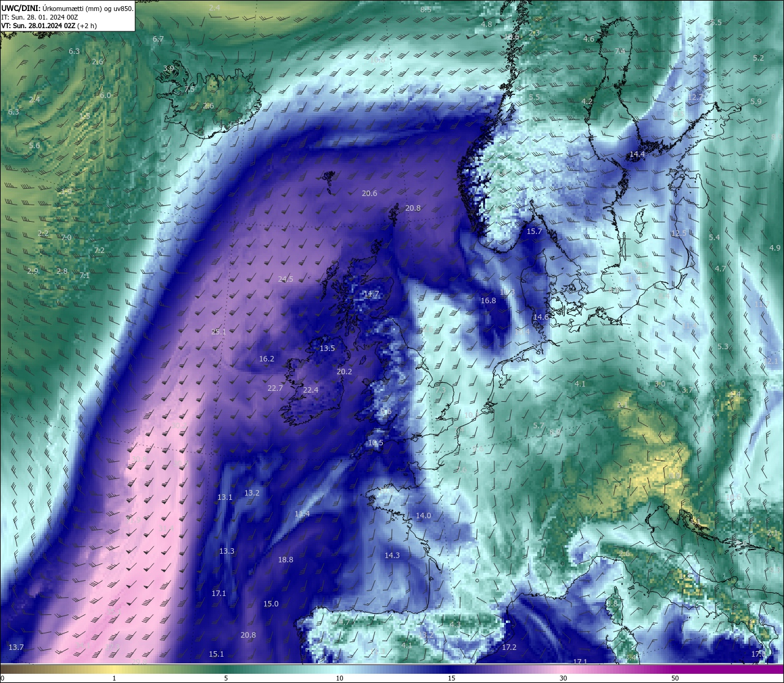Screen dimensions: 784x683
Task: Click the 22.7 value near Ireland
Action: pyautogui.click(x=275, y=388)
